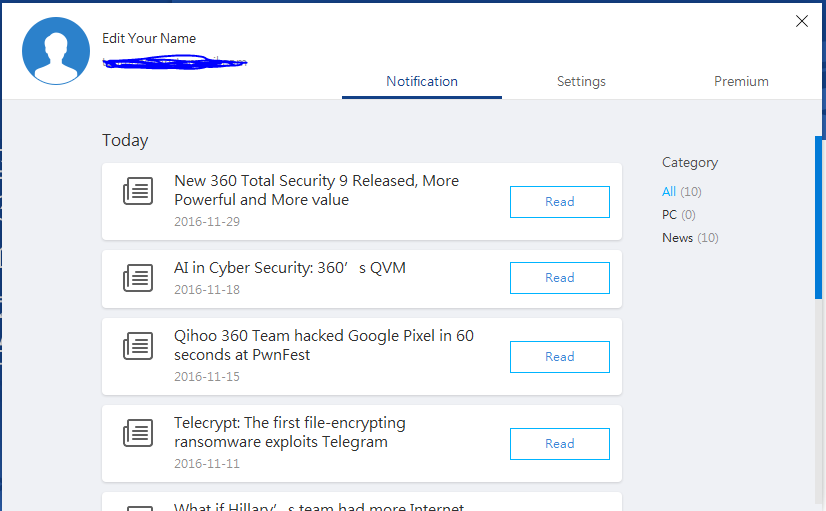
Task: Switch to the Notification tab
Action: point(422,81)
